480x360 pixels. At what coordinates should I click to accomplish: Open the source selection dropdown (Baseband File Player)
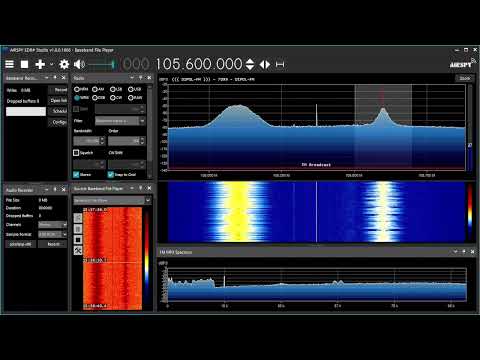click(x=112, y=200)
